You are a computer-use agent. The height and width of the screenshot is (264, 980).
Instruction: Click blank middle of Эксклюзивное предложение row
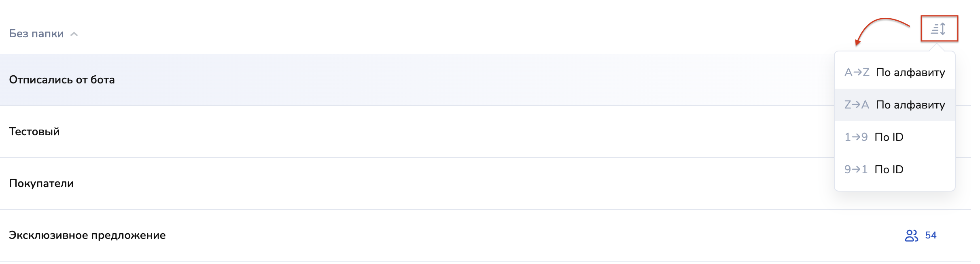[486, 235]
